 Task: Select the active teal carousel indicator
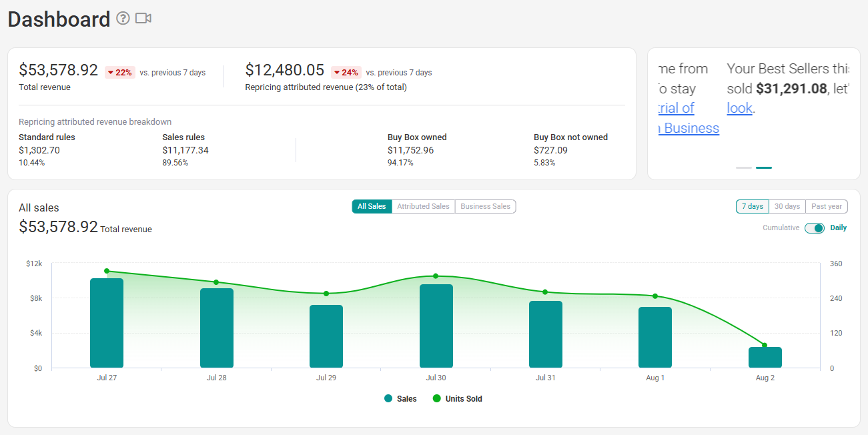tap(764, 167)
